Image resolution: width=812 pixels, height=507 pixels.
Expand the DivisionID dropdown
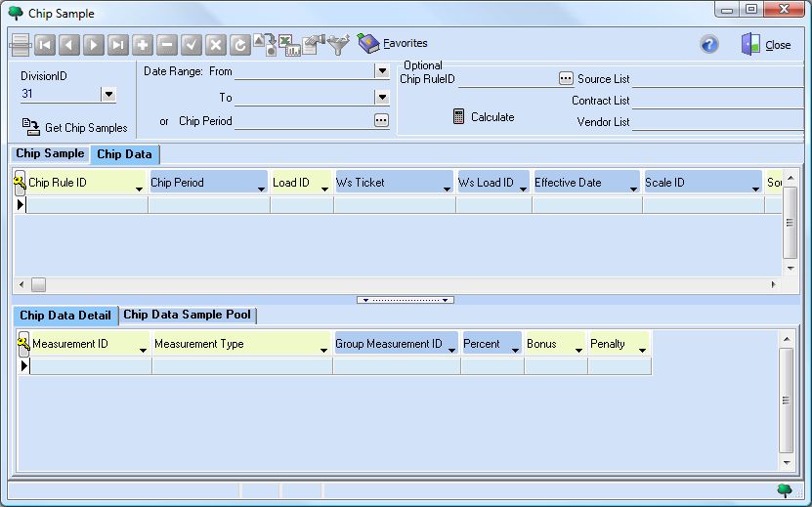108,95
